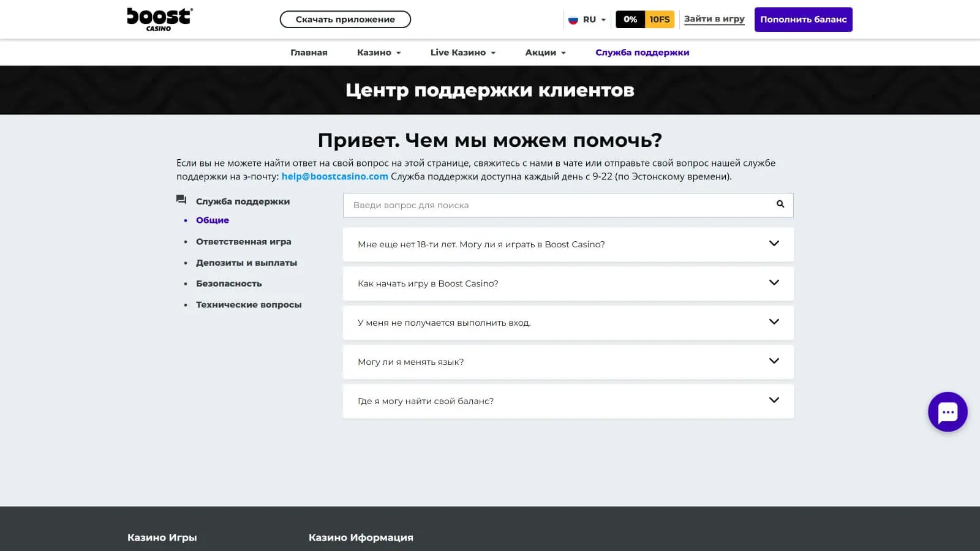This screenshot has height=551, width=980.
Task: Click the Казино Игры footer heading
Action: pos(162,538)
